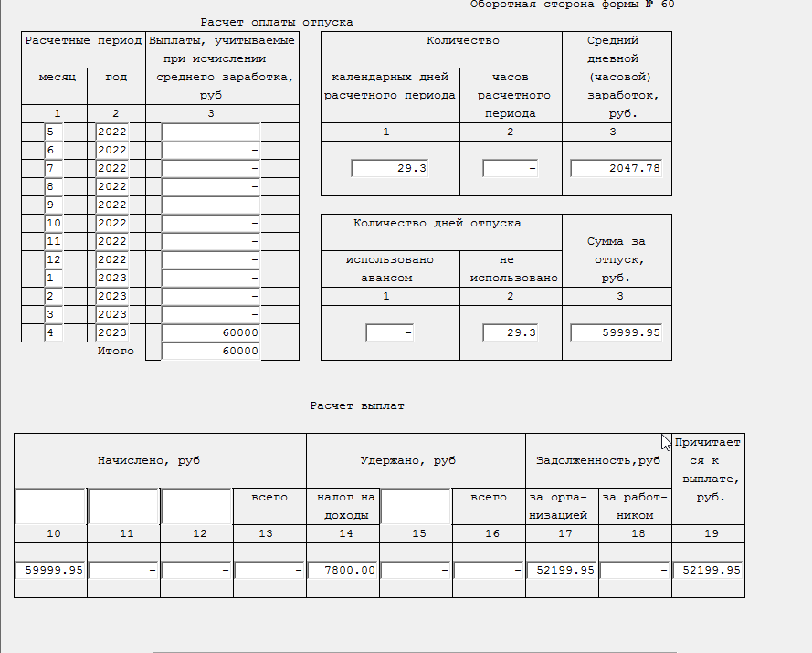Click the payout field showing 60000 for April 2023

pyautogui.click(x=211, y=332)
